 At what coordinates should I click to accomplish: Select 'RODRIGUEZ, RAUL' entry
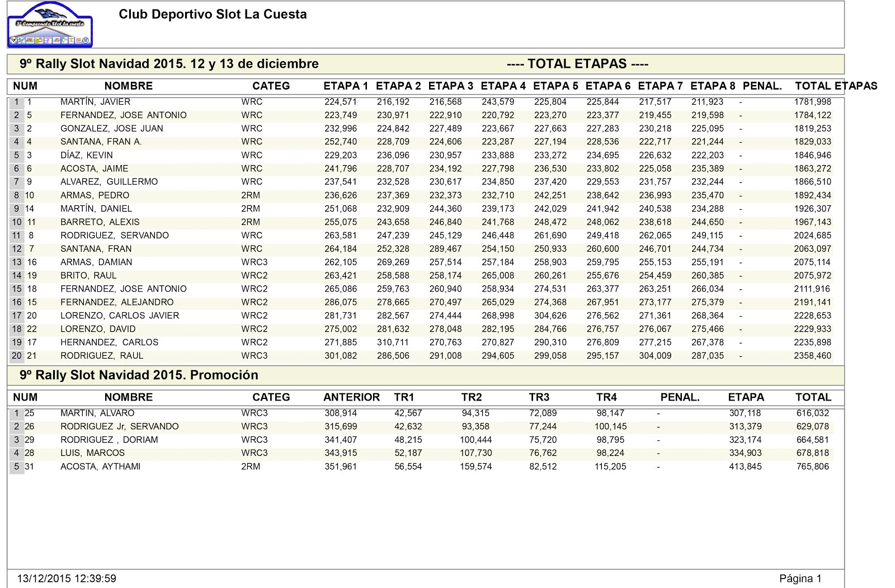(102, 356)
